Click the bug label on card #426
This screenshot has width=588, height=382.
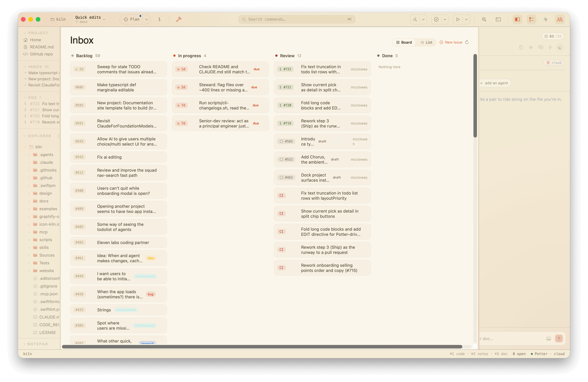pyautogui.click(x=150, y=294)
